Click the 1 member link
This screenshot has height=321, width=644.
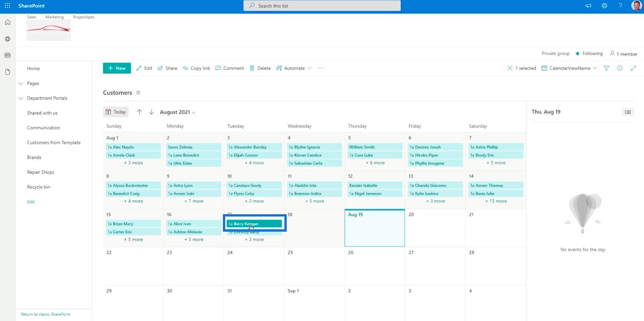pos(624,54)
